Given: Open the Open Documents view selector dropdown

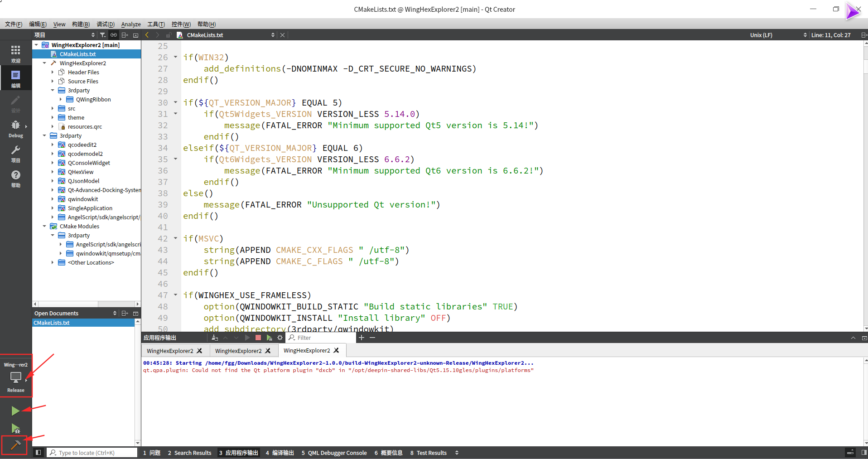Looking at the screenshot, I should [75, 313].
